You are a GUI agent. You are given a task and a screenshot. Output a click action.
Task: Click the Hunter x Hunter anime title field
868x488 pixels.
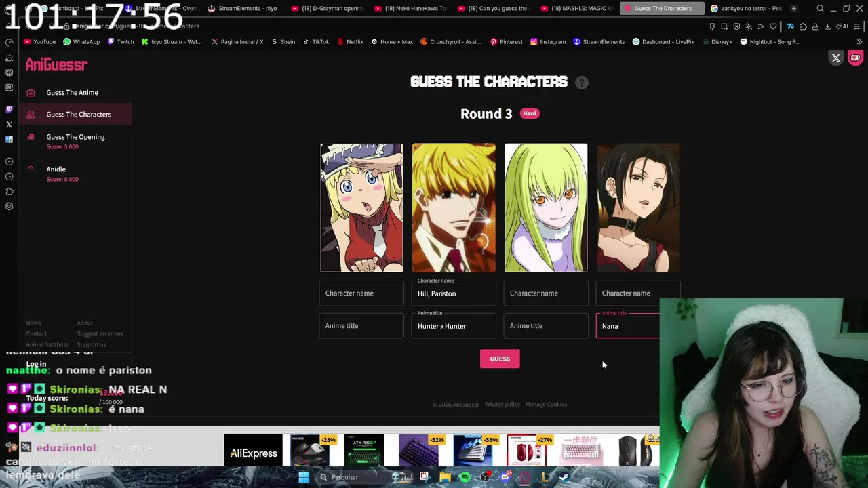454,326
